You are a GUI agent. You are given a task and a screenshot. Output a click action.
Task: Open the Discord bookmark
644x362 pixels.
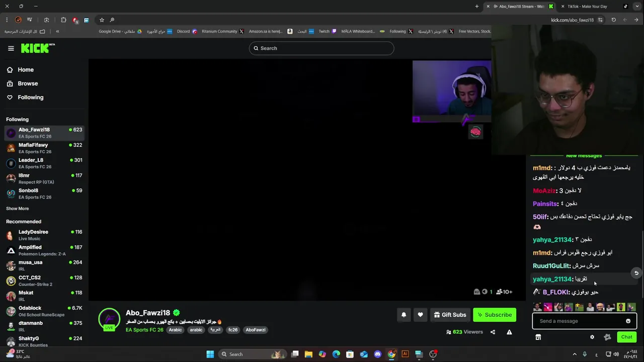pos(187,31)
